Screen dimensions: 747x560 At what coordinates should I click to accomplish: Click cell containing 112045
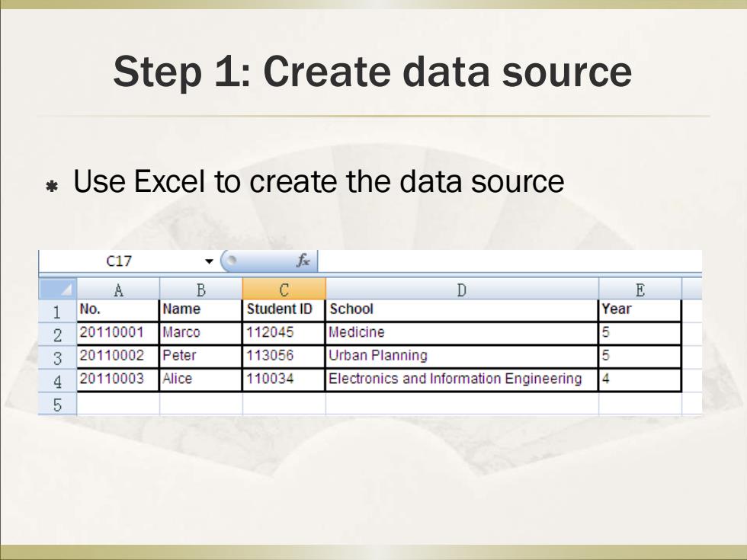coord(284,334)
